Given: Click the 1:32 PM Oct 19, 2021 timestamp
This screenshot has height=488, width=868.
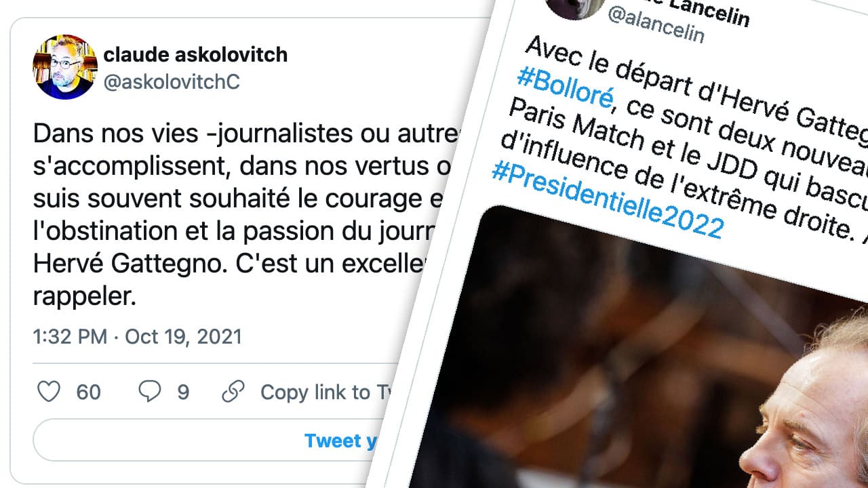Looking at the screenshot, I should 138,336.
